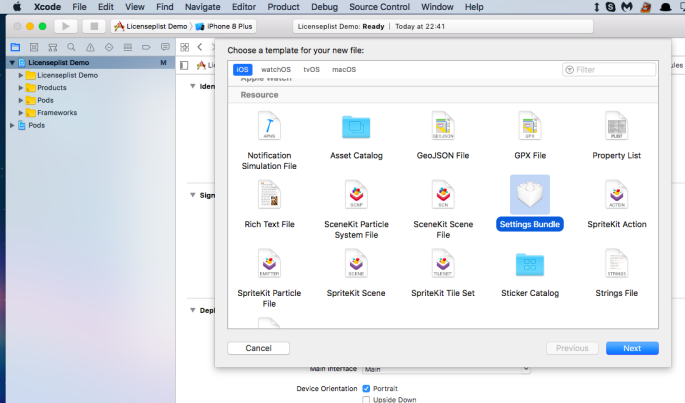
Task: Choose the GeoJSON File template
Action: pos(443,135)
